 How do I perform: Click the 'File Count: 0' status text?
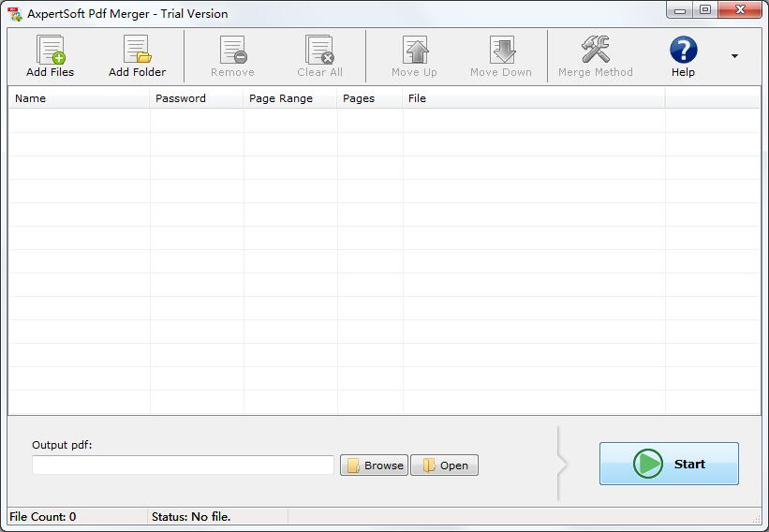[x=43, y=517]
